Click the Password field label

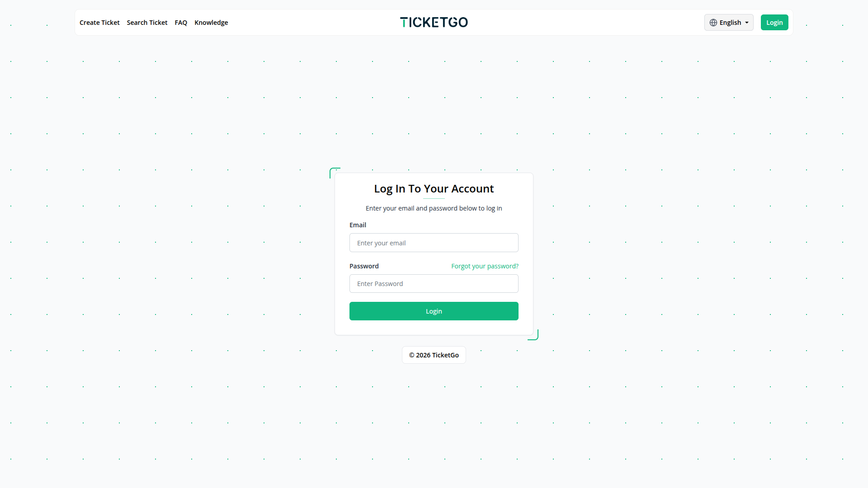coord(364,266)
